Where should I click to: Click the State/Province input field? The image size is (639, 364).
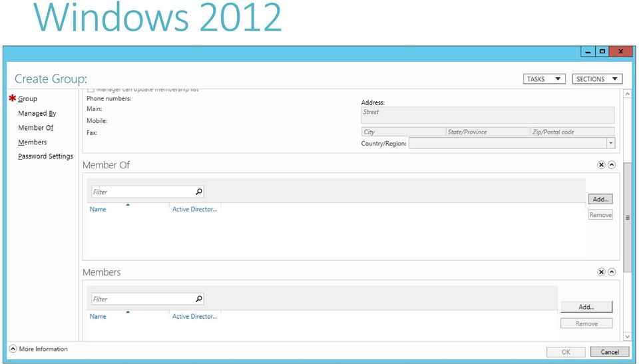tap(487, 132)
